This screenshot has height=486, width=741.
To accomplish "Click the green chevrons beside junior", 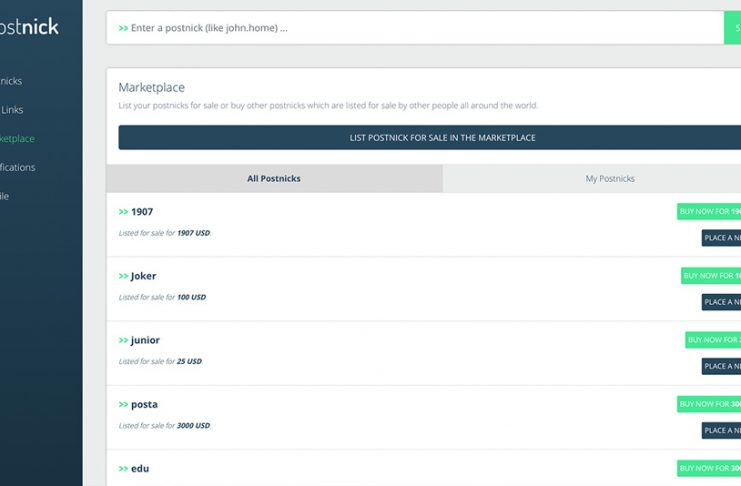I will [123, 340].
